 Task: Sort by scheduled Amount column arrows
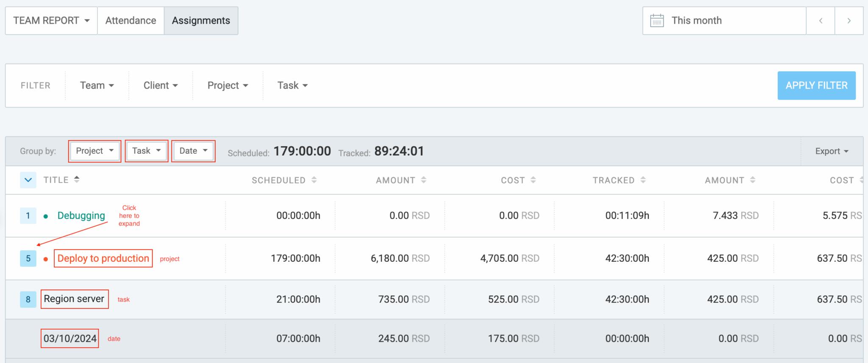pyautogui.click(x=423, y=180)
